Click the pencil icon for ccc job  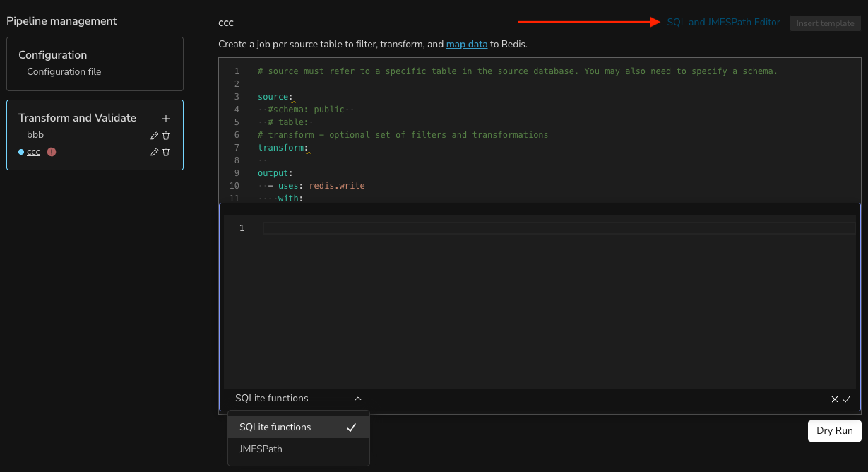(x=154, y=152)
